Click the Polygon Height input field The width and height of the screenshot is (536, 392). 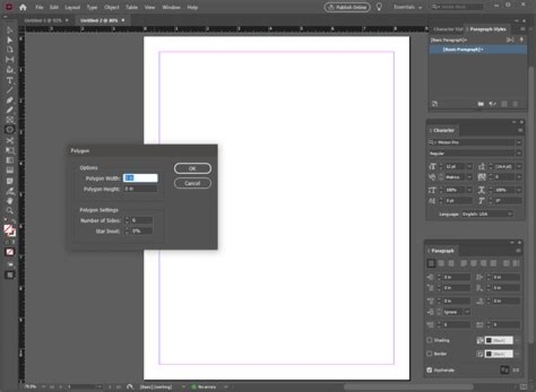point(141,189)
